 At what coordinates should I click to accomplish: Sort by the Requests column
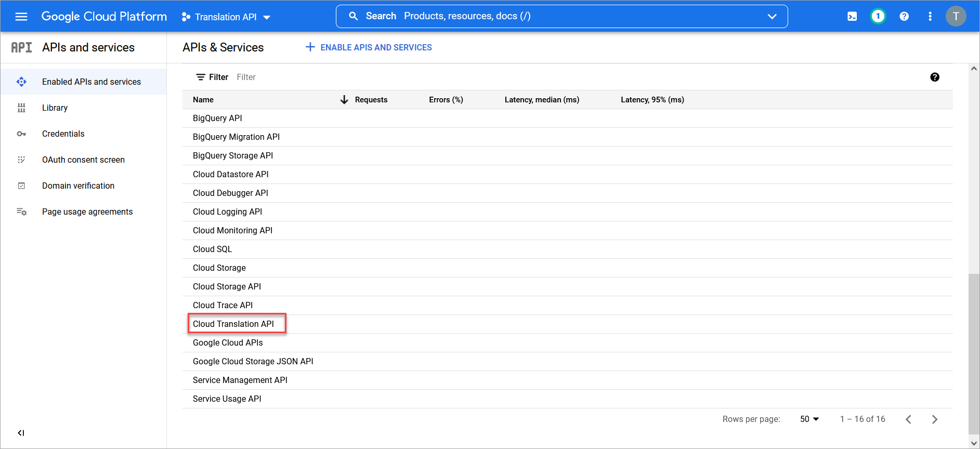click(371, 100)
